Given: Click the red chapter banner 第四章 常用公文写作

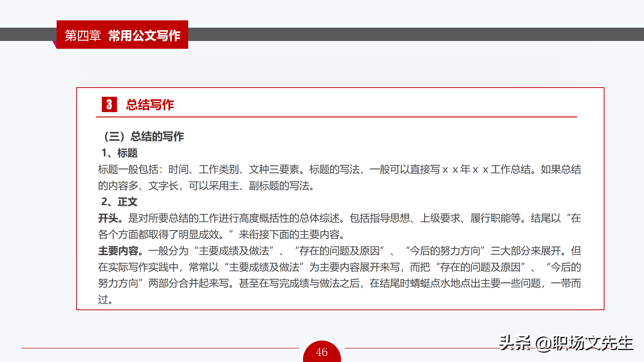Looking at the screenshot, I should (122, 35).
